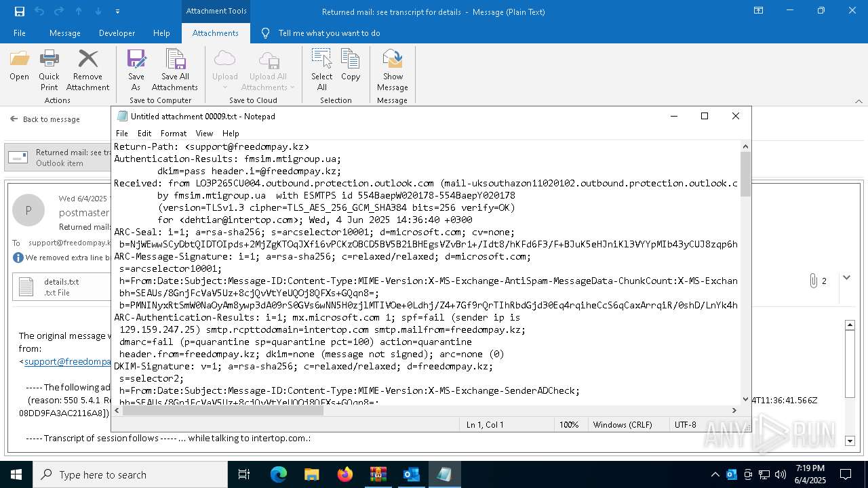Copy the selected attachment
Image resolution: width=868 pixels, height=488 pixels.
click(351, 65)
